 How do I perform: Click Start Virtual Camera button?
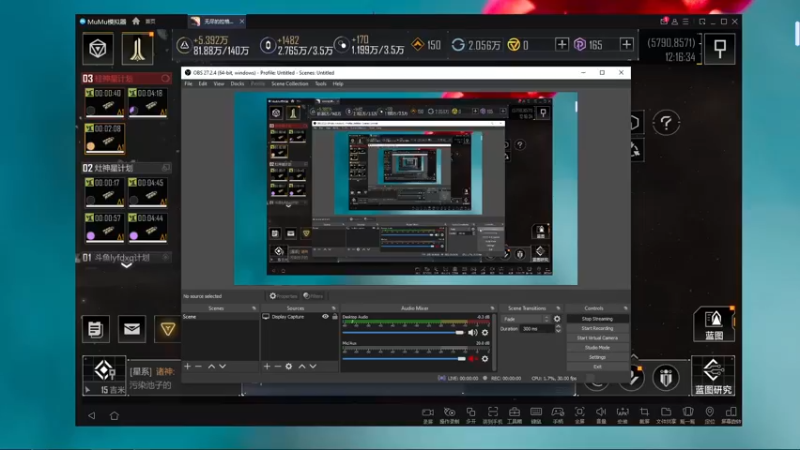pyautogui.click(x=597, y=338)
